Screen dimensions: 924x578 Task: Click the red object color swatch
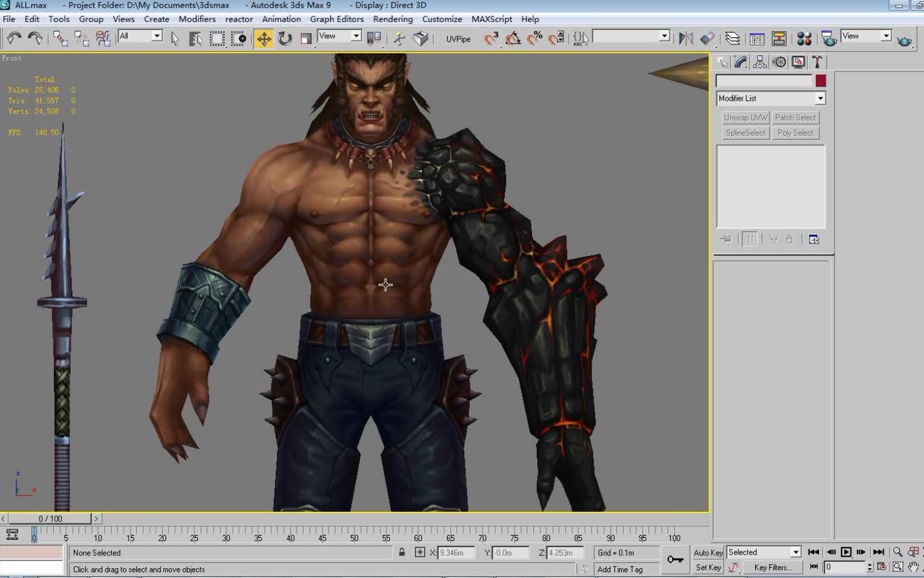[x=821, y=81]
